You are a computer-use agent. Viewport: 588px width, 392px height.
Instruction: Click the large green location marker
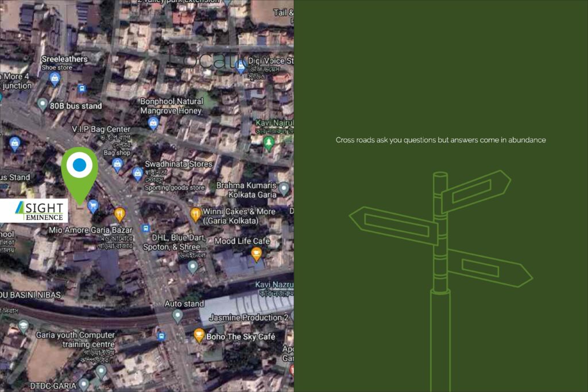pos(79,168)
